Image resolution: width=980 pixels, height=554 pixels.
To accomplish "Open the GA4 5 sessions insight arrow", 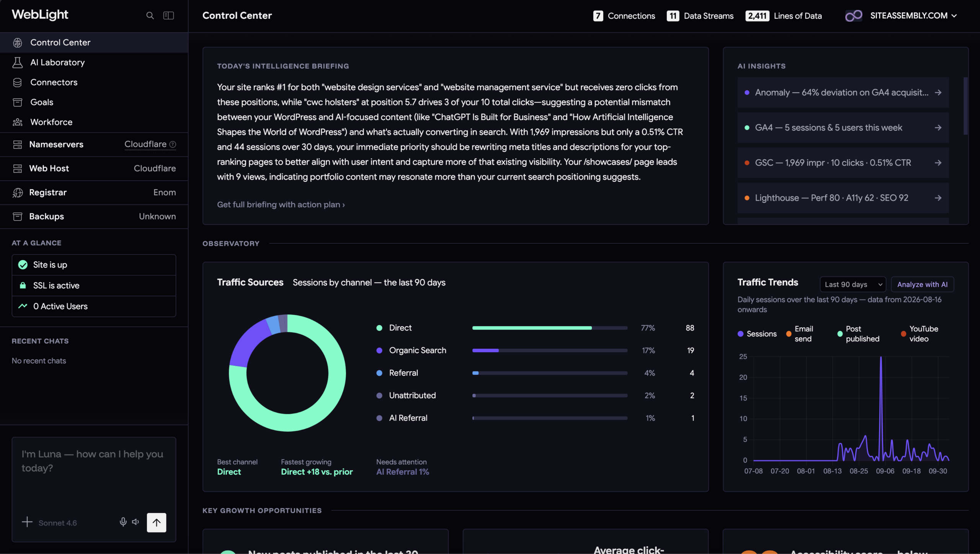I will (x=938, y=128).
